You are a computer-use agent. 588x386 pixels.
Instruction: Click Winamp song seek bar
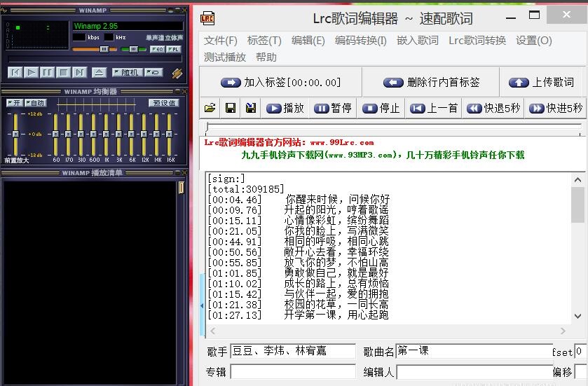click(95, 59)
